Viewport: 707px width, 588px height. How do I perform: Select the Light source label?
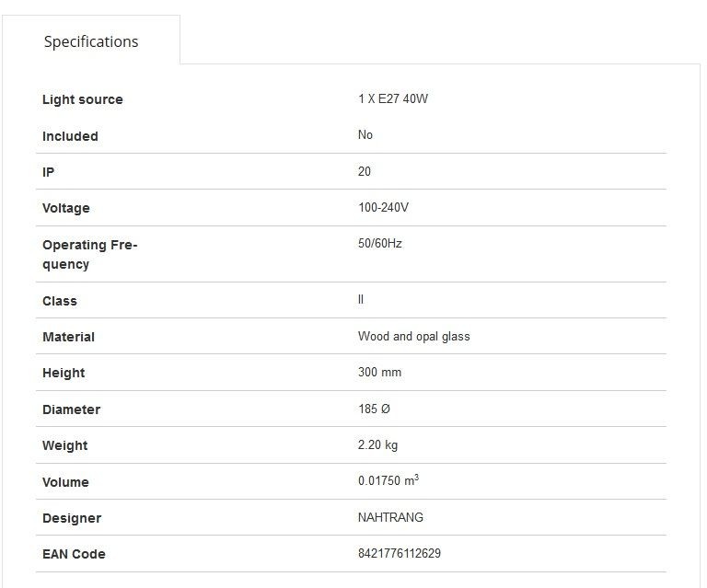click(83, 99)
